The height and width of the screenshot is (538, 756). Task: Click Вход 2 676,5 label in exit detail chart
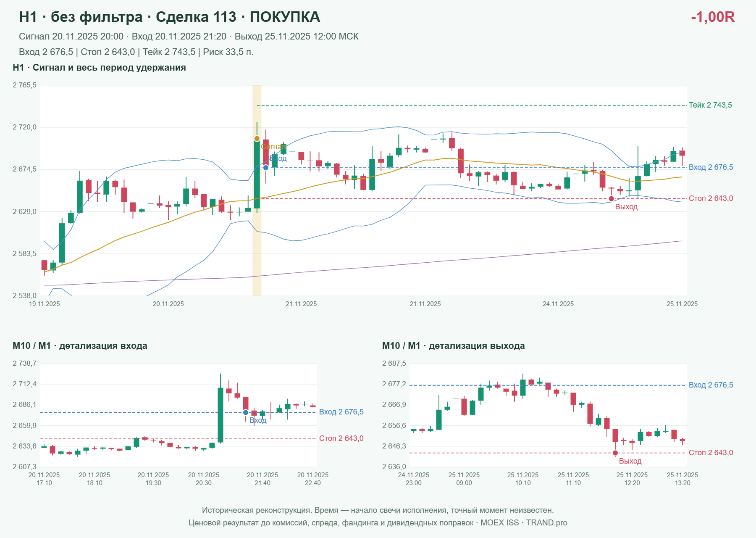pyautogui.click(x=711, y=385)
